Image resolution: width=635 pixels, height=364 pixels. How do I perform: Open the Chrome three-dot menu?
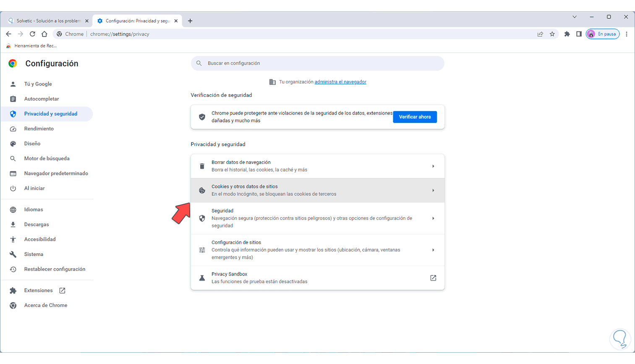tap(627, 34)
